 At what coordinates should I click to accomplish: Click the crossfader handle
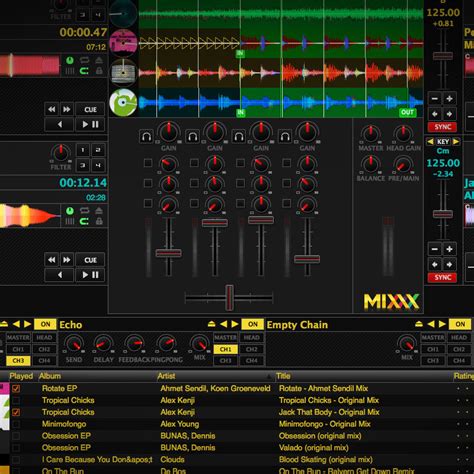click(229, 298)
